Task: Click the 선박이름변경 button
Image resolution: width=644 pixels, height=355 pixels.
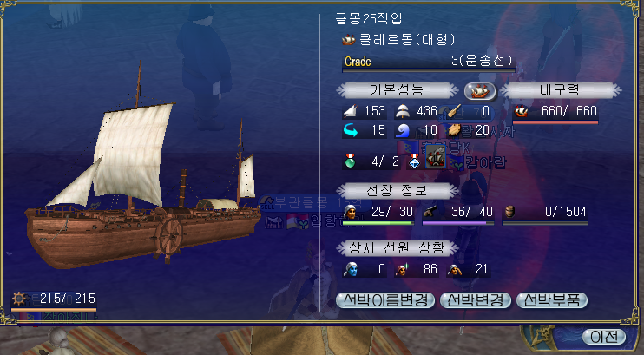Action: click(385, 300)
